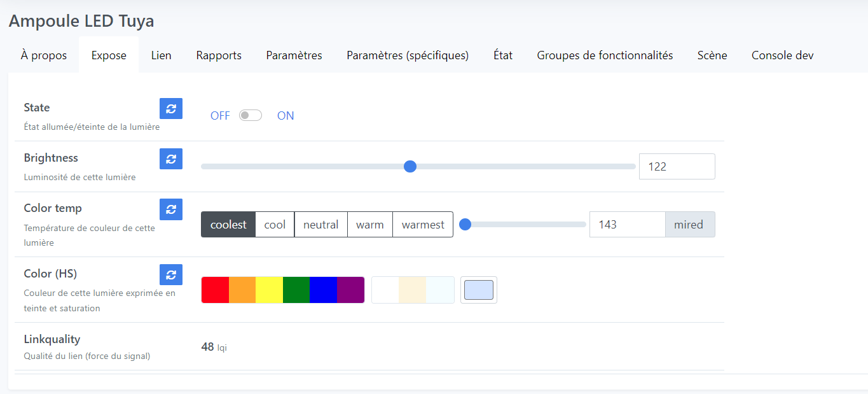Viewport: 868px width, 394px height.
Task: Open the Console dev tab
Action: click(x=783, y=55)
